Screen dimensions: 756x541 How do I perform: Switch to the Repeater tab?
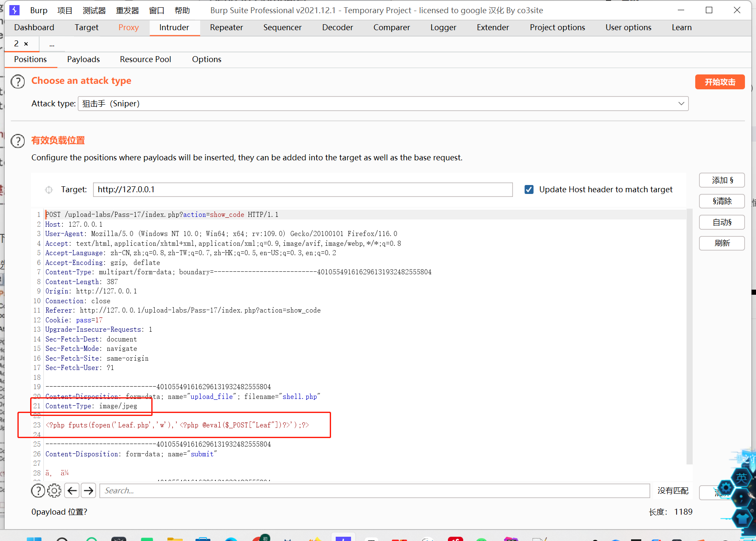point(227,28)
